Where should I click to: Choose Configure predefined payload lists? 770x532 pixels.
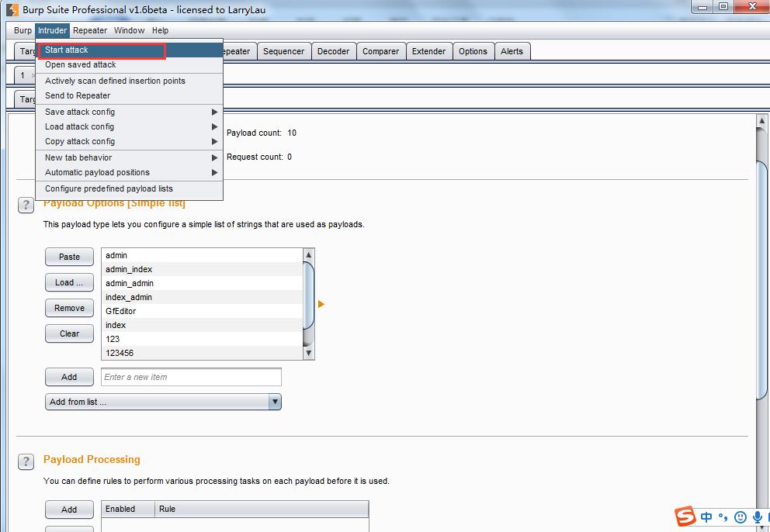pos(129,188)
